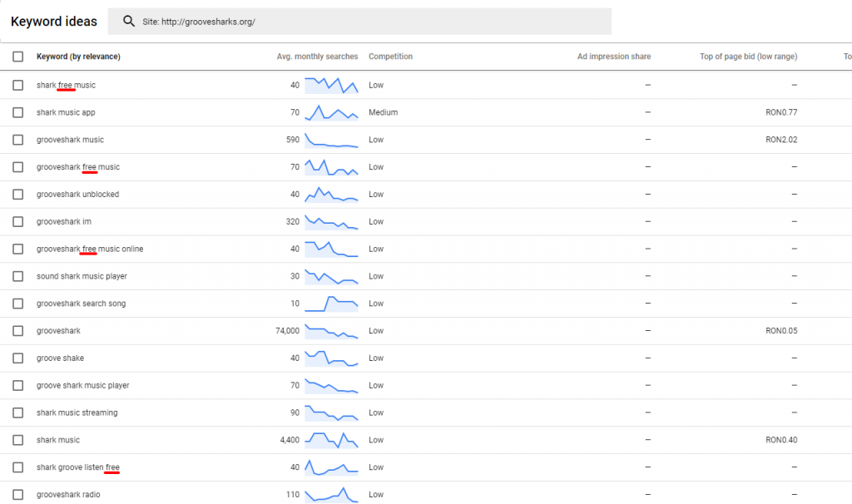Check the 'groove shake' row checkbox

18,358
